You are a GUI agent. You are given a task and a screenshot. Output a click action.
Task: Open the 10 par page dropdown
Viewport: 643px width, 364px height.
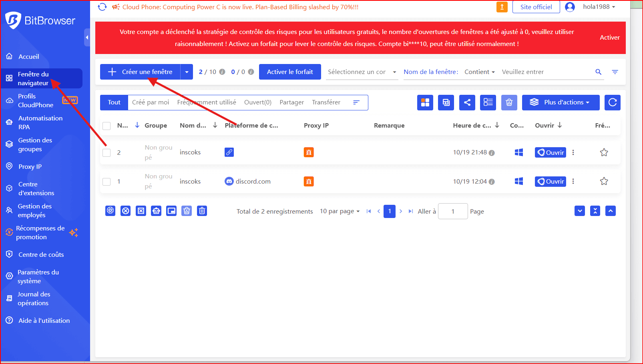(340, 211)
